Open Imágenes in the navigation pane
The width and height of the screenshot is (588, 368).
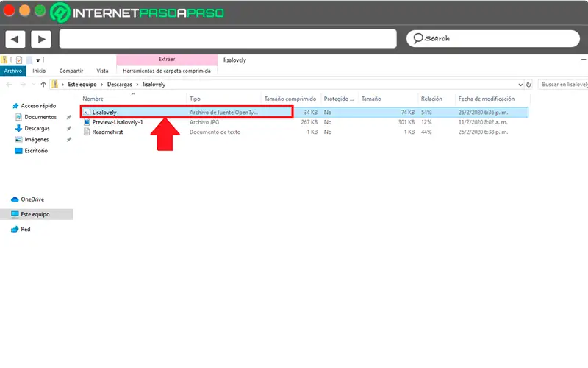click(36, 140)
